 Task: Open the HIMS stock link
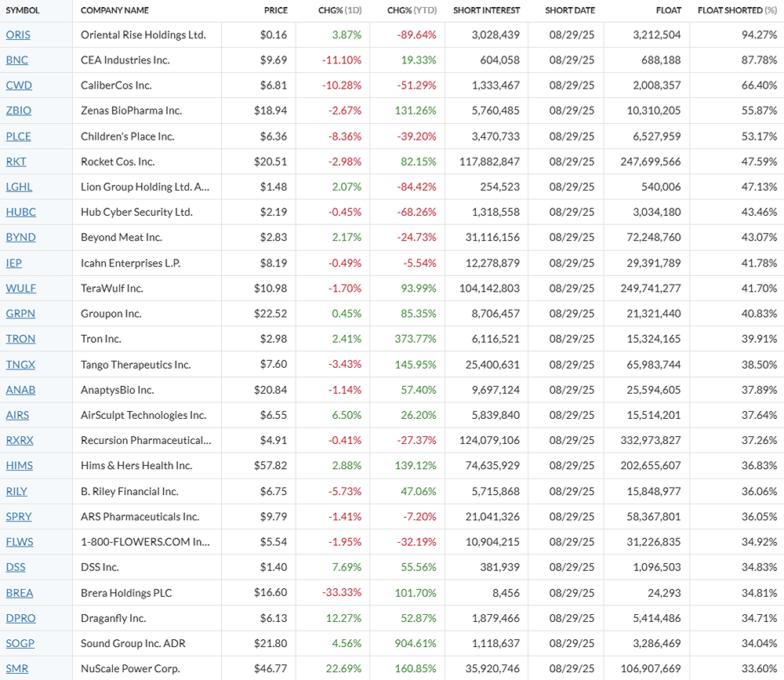(20, 465)
